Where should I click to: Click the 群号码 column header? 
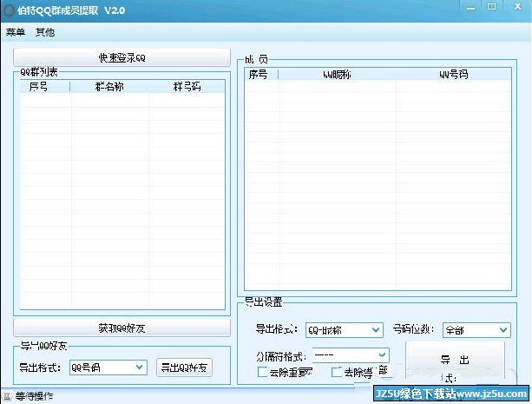[187, 87]
